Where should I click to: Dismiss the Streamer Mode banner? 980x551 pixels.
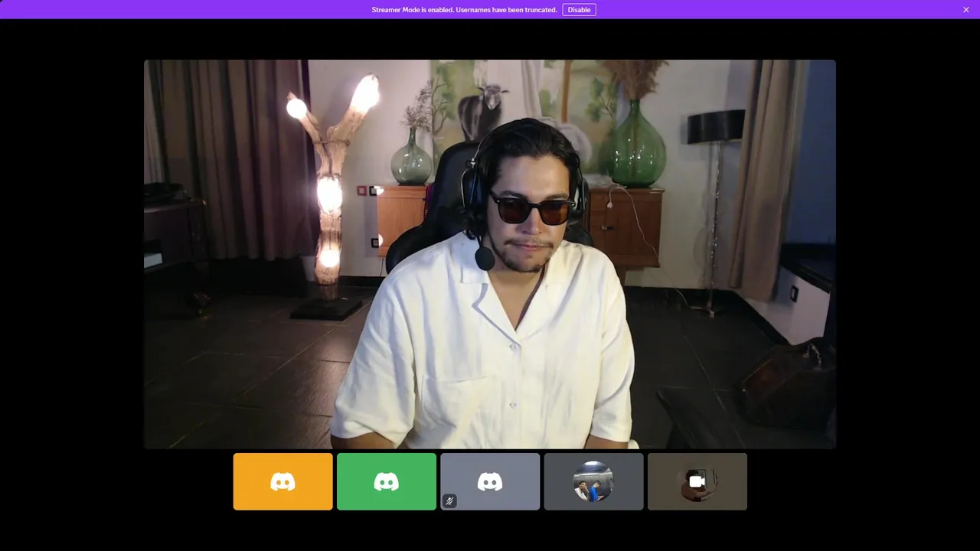(966, 10)
